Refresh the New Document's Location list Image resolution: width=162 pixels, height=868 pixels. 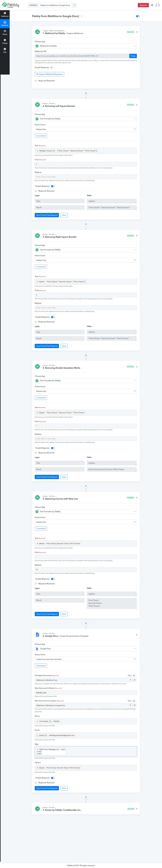[x=135, y=705]
